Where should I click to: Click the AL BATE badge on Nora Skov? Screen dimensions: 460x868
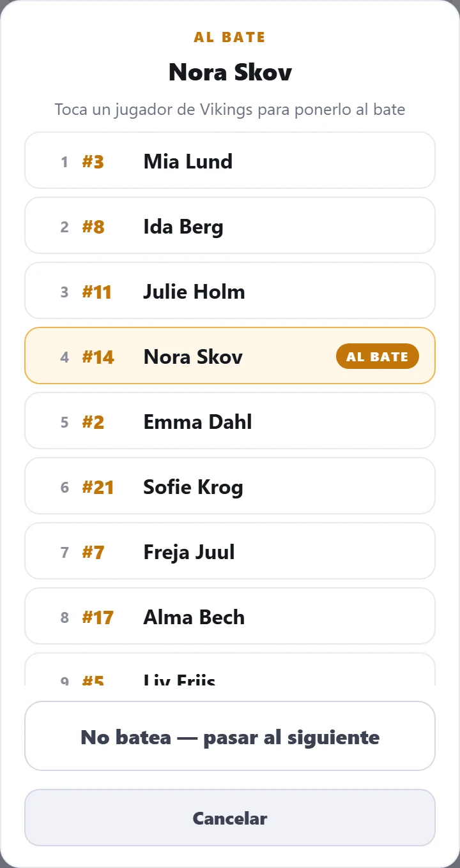click(x=377, y=356)
